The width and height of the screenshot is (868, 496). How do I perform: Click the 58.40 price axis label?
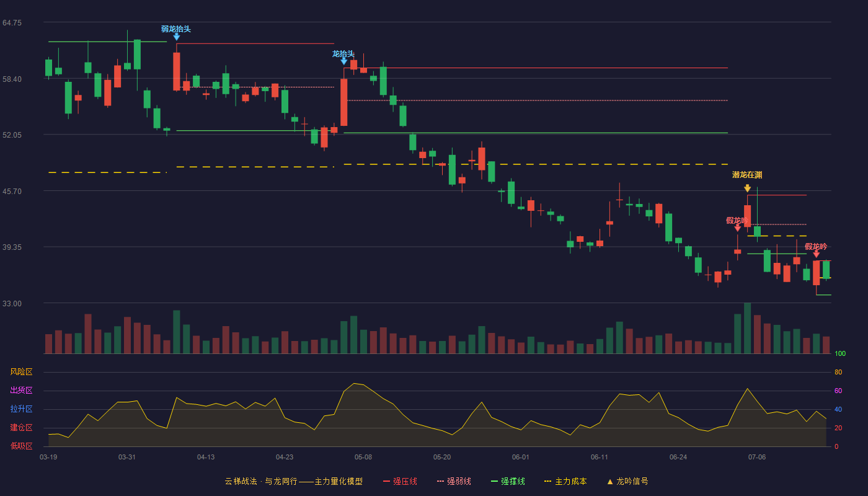[12, 79]
